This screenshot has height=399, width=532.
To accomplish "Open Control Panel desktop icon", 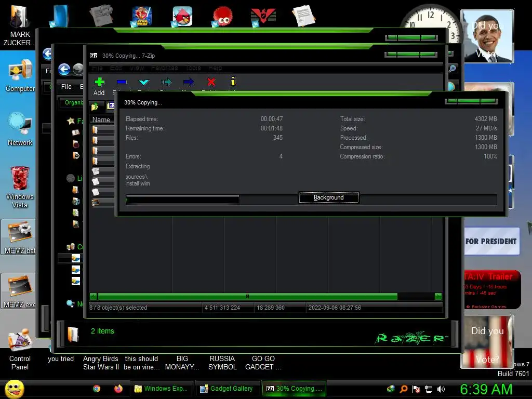I will pos(20,349).
